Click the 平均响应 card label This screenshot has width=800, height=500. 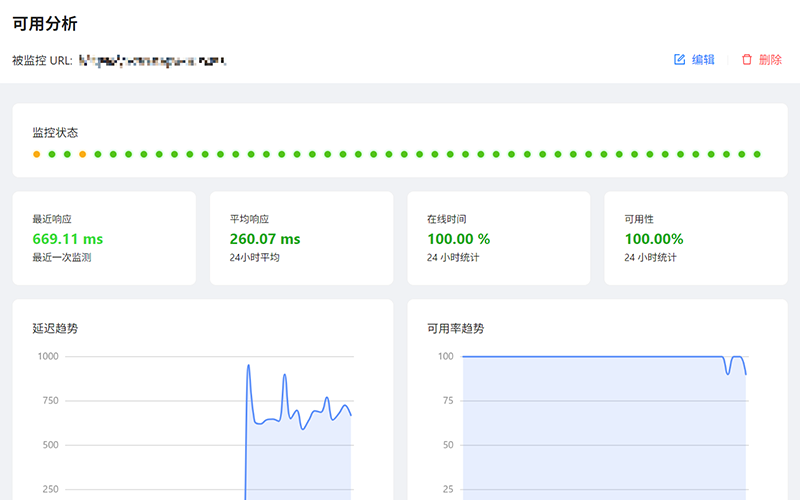(x=249, y=219)
